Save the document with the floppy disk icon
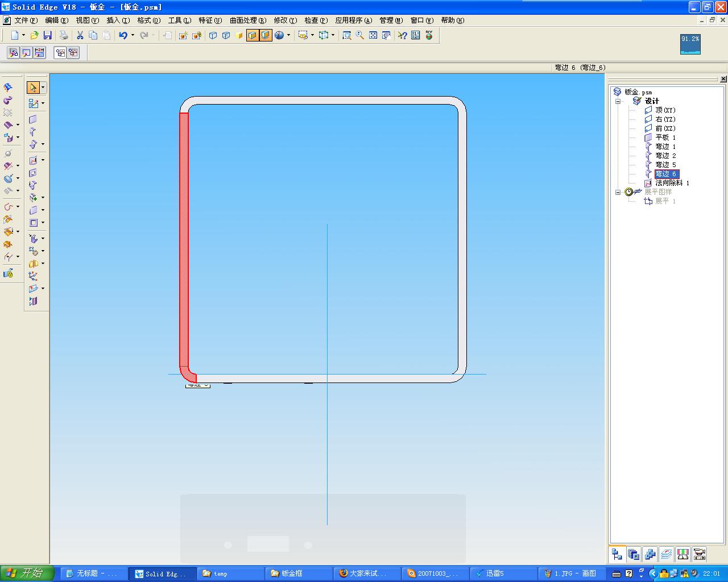 [x=48, y=35]
